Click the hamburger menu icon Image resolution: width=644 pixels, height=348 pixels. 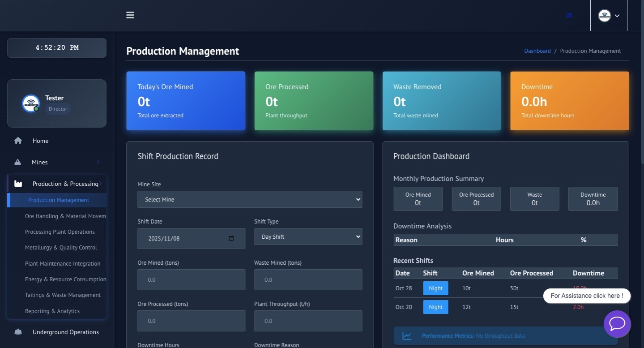point(130,15)
